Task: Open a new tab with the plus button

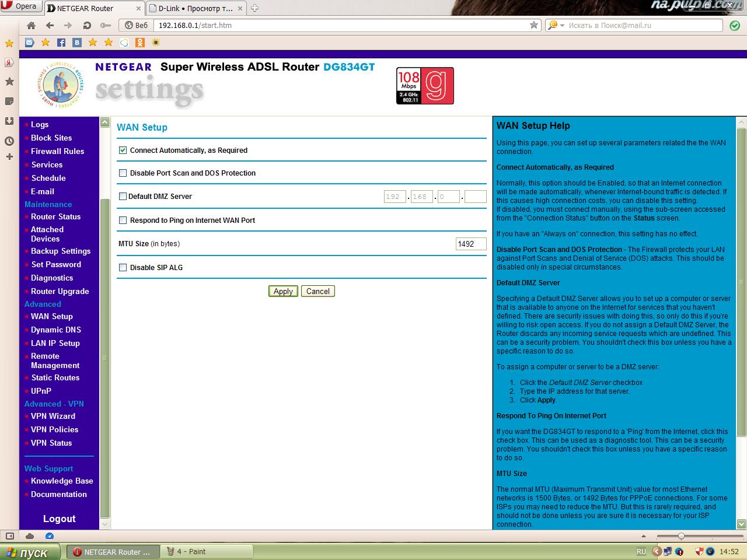Action: (254, 8)
